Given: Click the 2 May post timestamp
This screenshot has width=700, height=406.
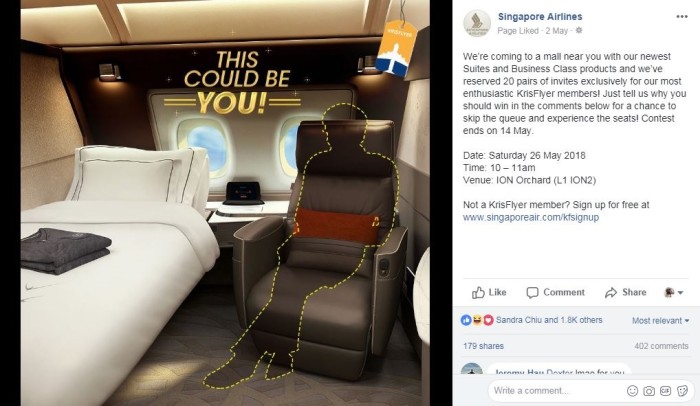Looking at the screenshot, I should (557, 30).
